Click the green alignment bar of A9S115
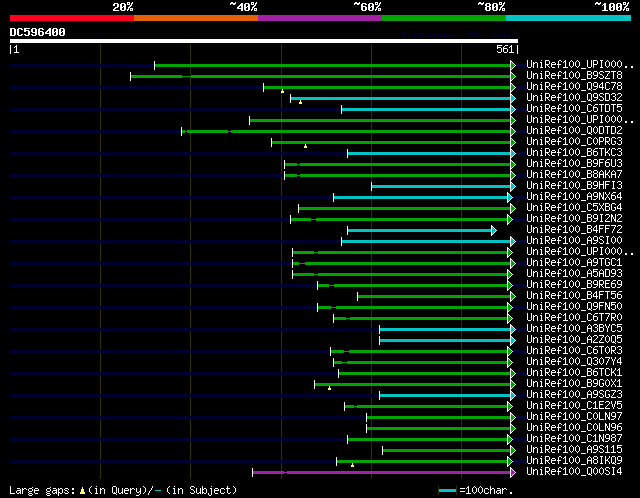Viewport: 640px width, 498px height. 447,451
